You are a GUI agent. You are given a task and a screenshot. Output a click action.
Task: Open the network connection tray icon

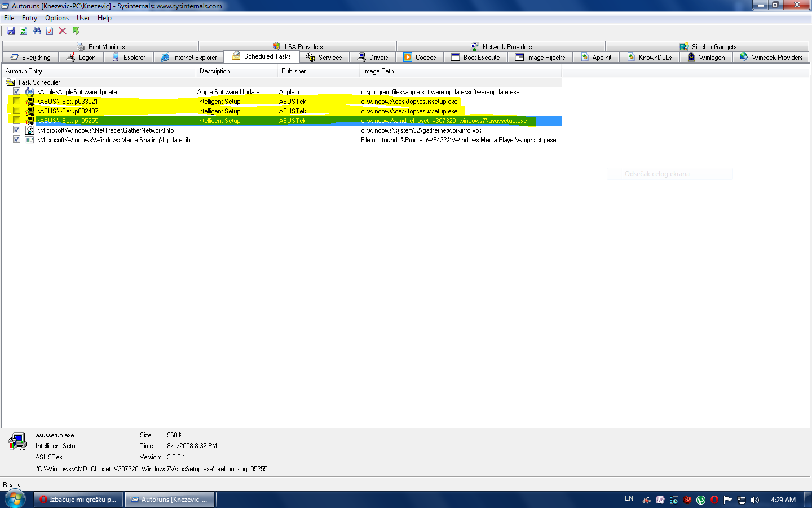742,500
